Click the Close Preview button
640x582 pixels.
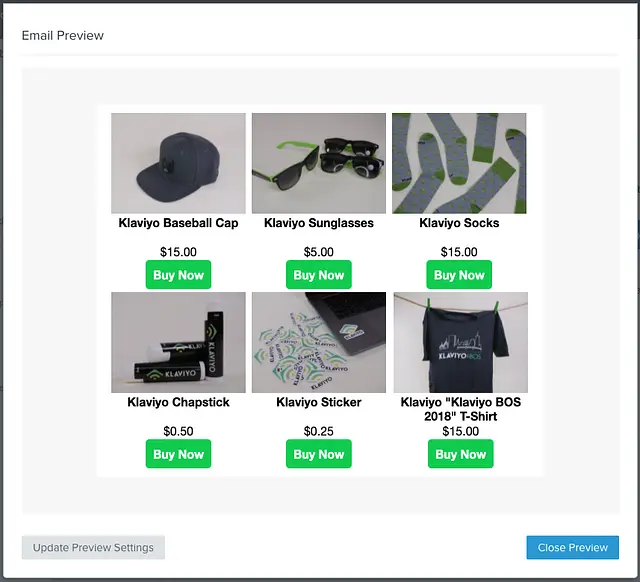click(572, 548)
